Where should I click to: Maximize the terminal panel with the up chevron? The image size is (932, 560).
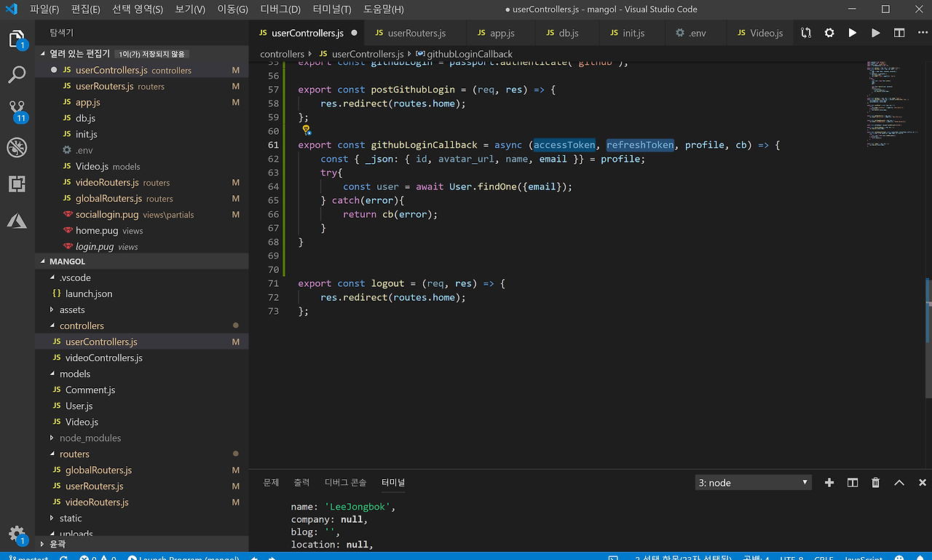click(x=899, y=482)
